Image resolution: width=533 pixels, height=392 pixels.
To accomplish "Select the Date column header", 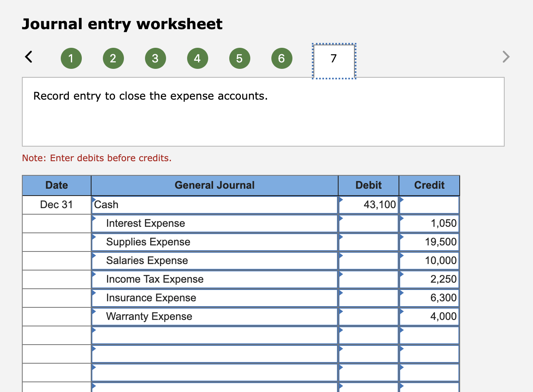I will click(57, 185).
